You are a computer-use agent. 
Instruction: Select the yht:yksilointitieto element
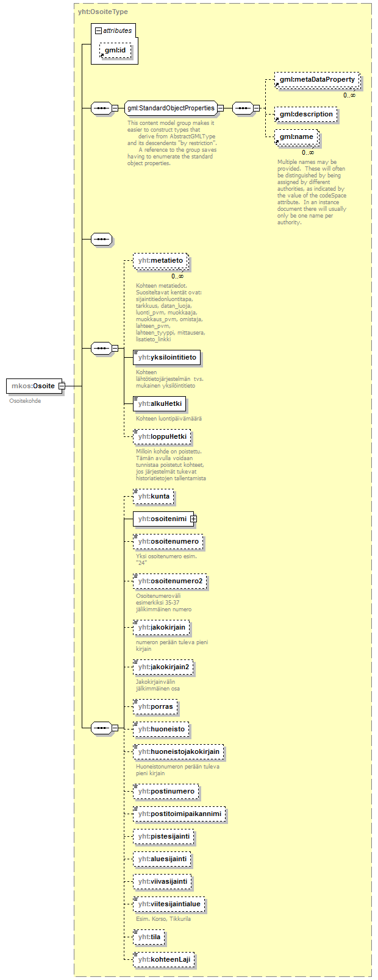pos(166,358)
